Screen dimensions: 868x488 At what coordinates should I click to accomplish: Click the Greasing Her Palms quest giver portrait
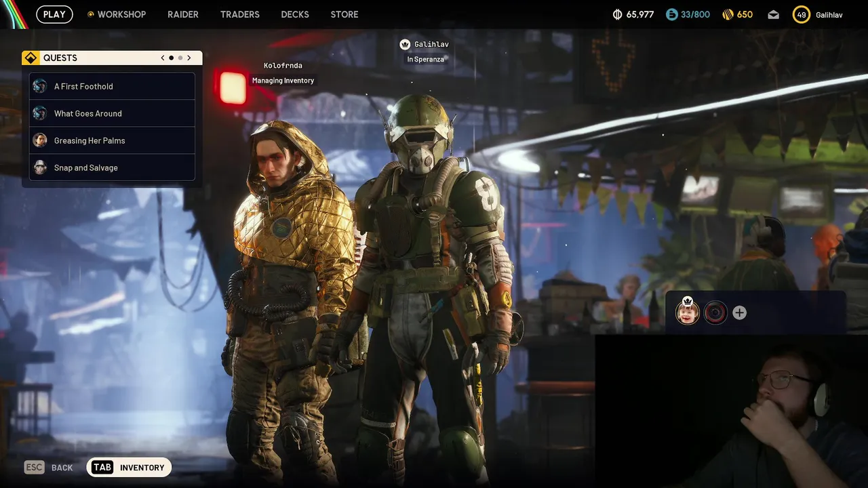coord(40,140)
